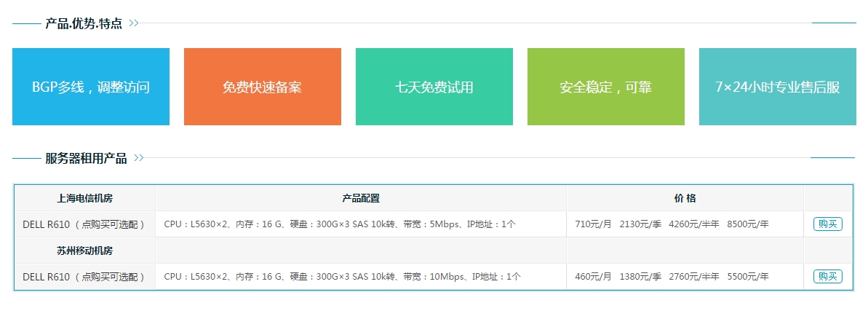Click the chevrons icon after 产品.优势.特点

(x=133, y=23)
